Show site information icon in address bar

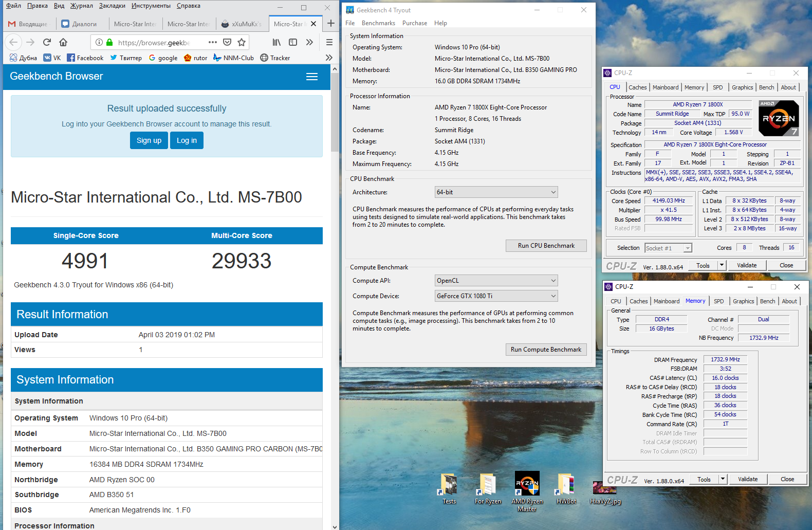99,42
